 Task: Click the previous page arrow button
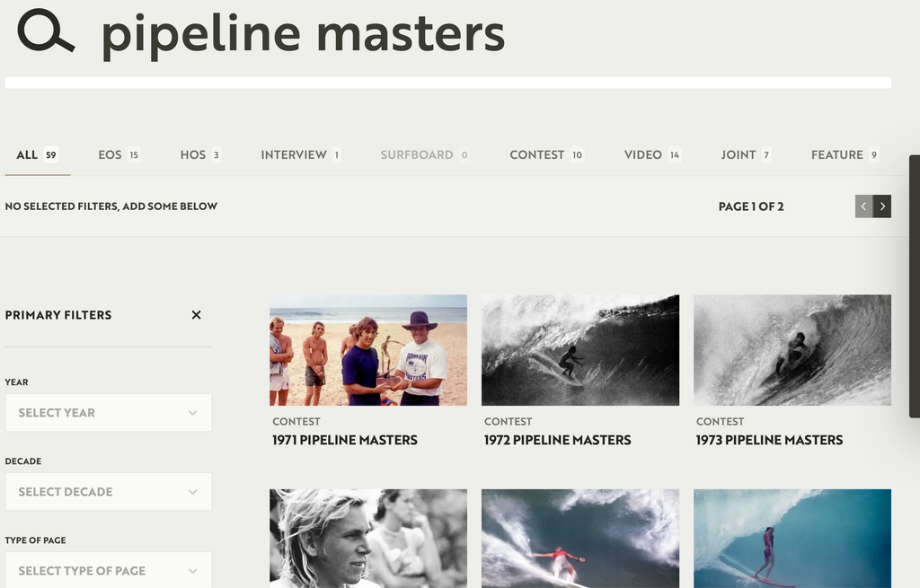(x=863, y=206)
